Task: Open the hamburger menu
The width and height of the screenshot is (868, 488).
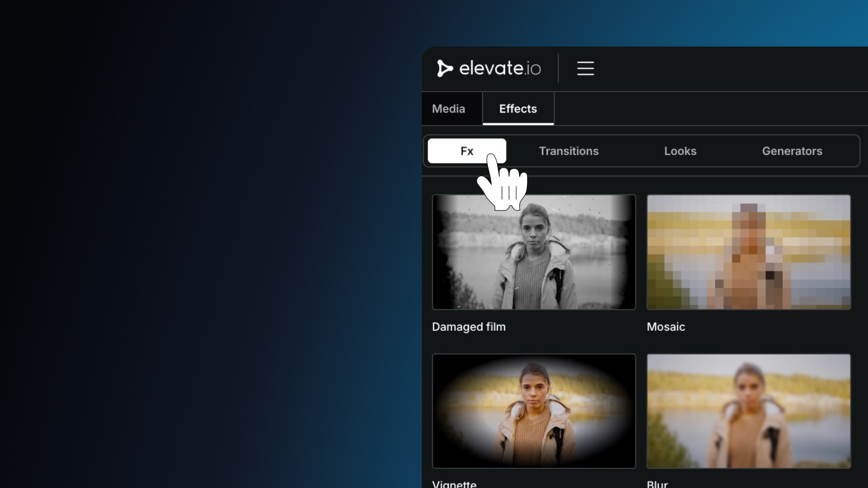Action: coord(585,69)
